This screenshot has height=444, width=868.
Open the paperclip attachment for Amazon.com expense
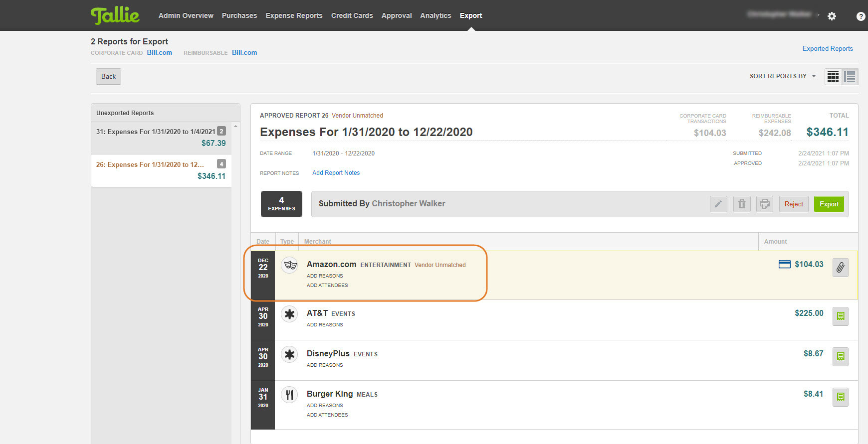(x=841, y=268)
